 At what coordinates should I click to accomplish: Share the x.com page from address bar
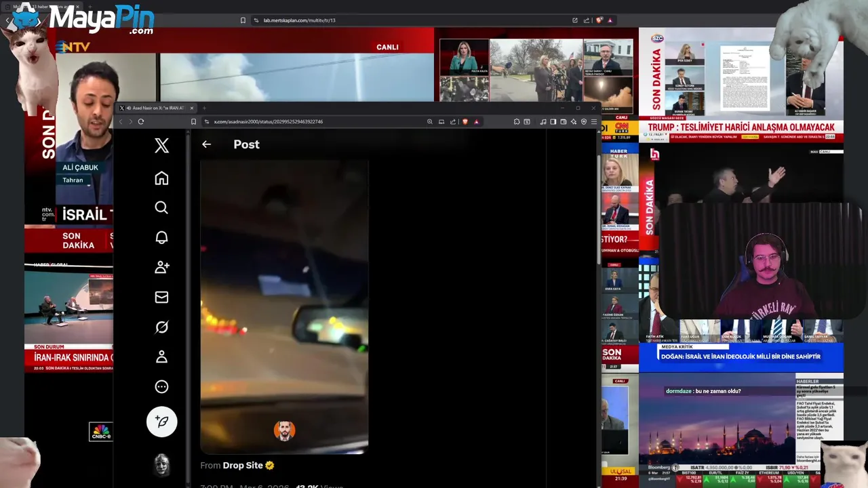(x=453, y=121)
